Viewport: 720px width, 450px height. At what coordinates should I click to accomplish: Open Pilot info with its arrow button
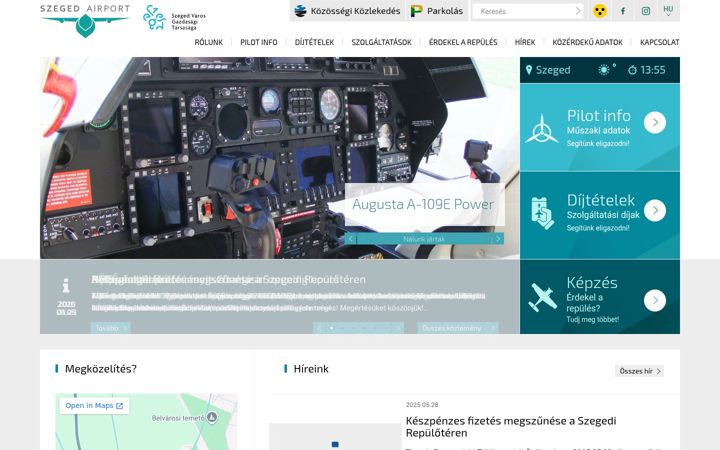(x=655, y=123)
